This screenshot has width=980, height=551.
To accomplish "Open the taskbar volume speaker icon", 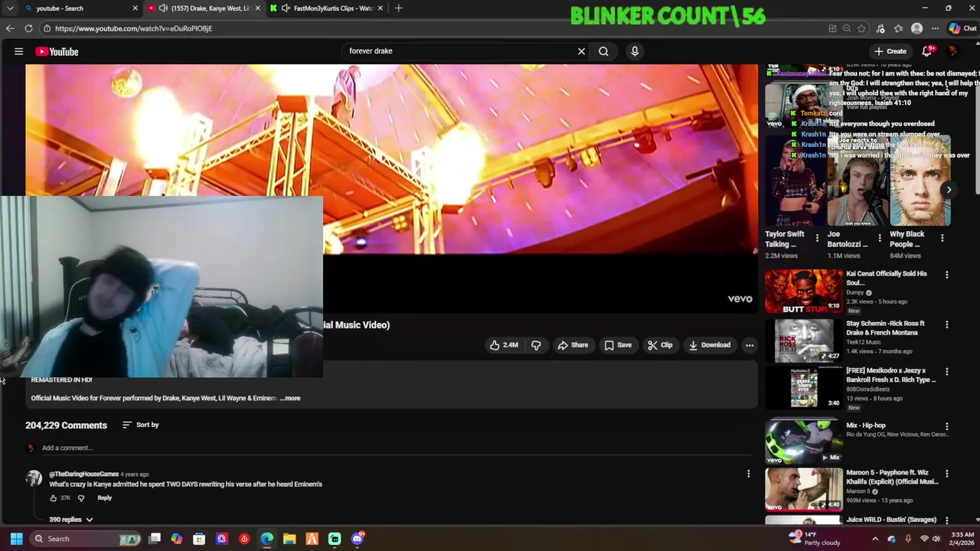I will [936, 539].
